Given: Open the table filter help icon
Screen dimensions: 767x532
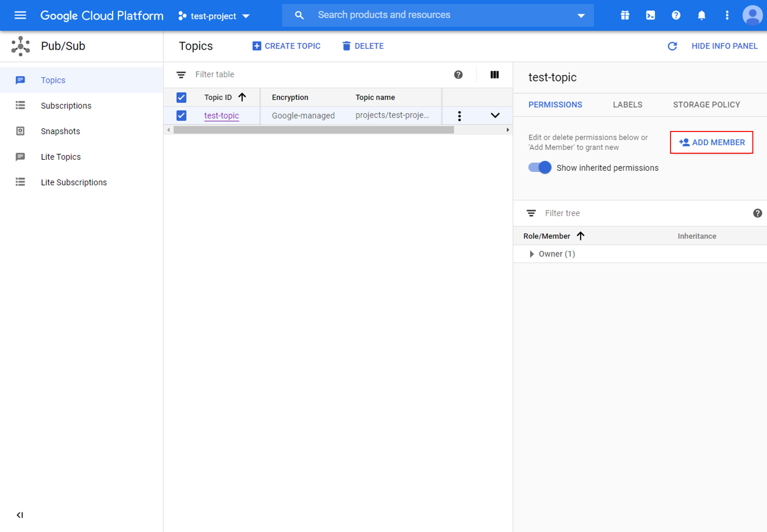Looking at the screenshot, I should point(458,75).
